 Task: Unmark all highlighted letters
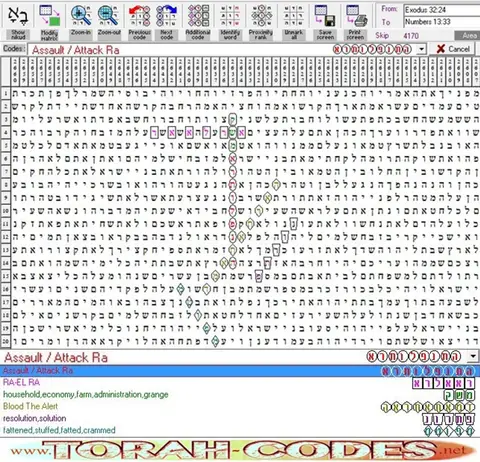[294, 22]
